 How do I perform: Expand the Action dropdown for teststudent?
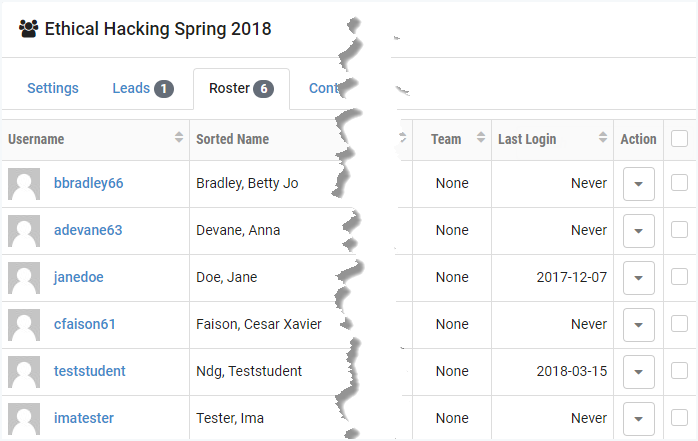pos(639,372)
